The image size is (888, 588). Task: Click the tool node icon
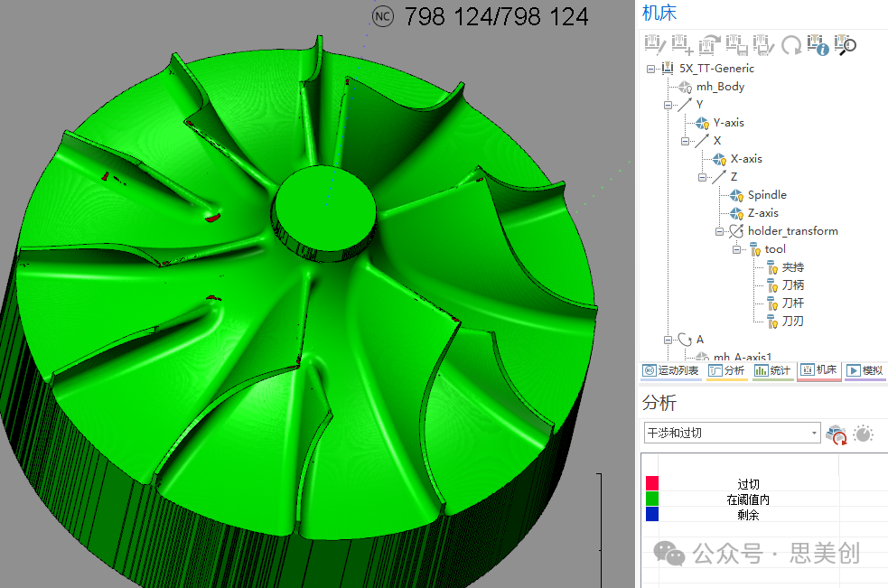[755, 249]
